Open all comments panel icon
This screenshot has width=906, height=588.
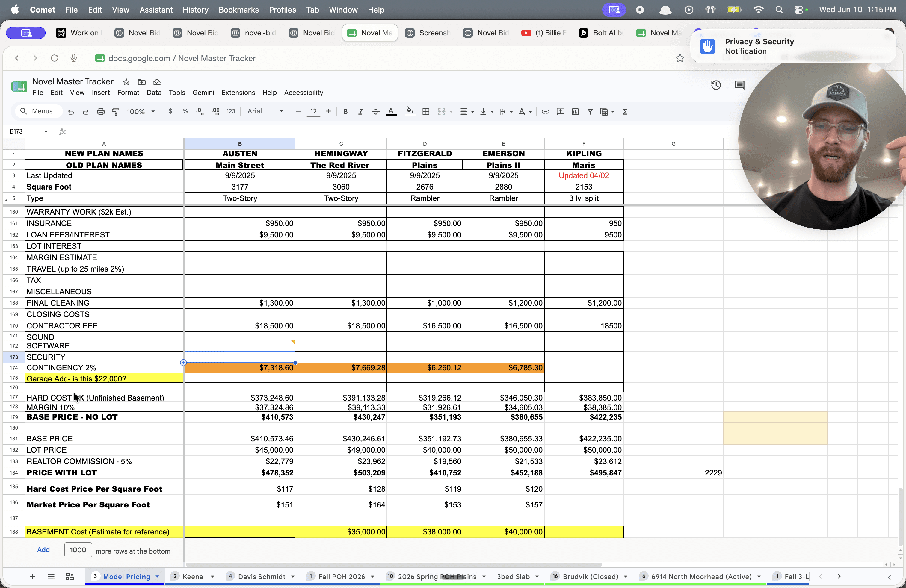click(739, 85)
